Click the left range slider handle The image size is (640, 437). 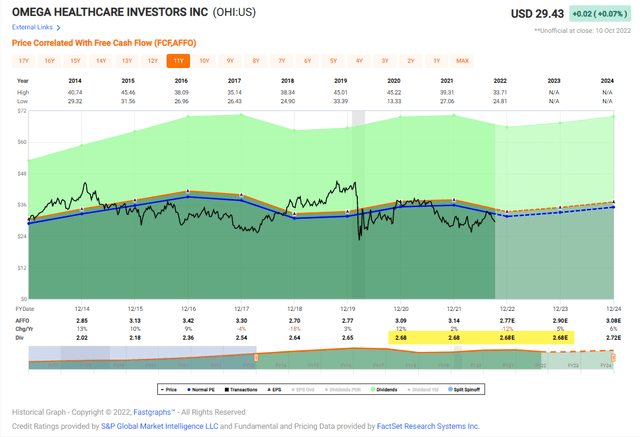tap(256, 358)
